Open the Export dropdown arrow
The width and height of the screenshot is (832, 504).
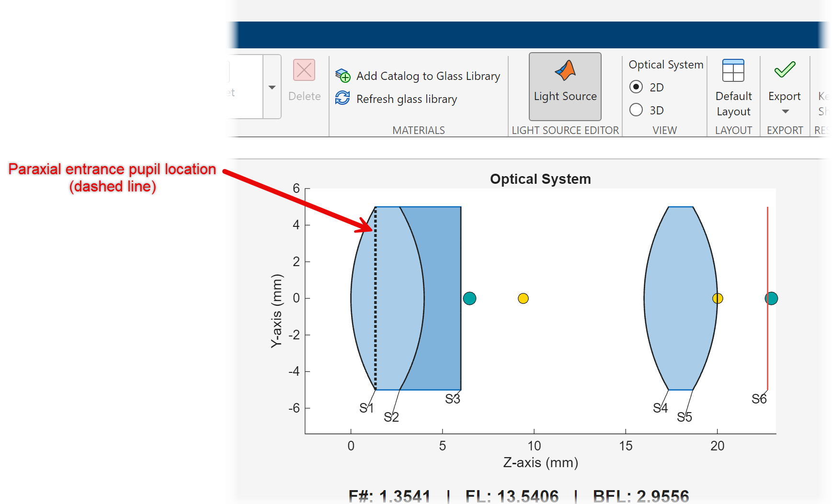point(785,112)
